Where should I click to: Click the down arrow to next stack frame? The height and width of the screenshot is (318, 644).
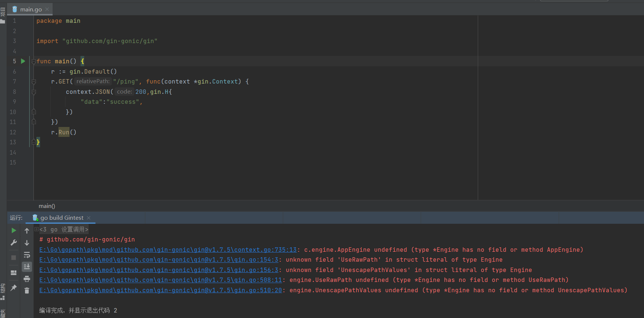pos(27,243)
